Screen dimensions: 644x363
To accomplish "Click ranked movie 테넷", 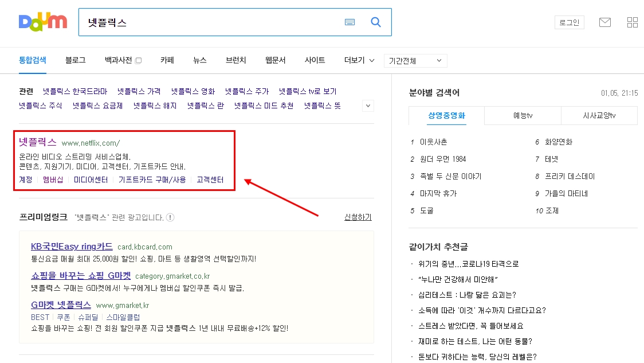I will click(552, 159).
